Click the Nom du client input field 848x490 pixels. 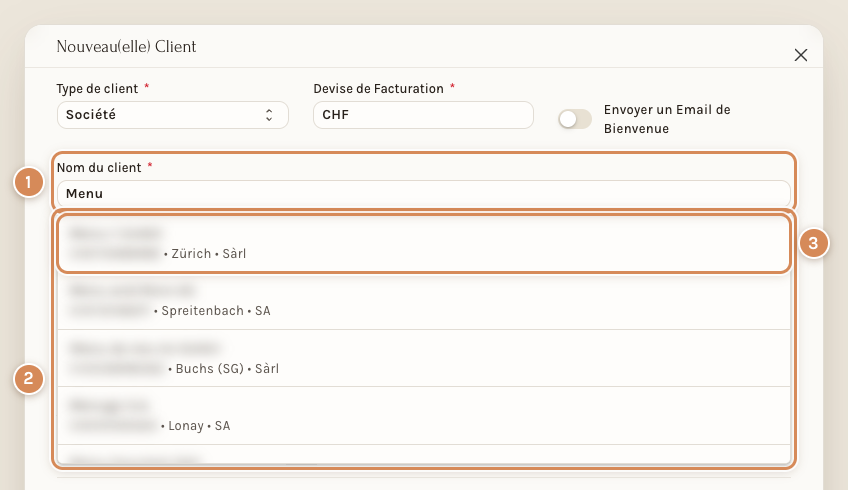(x=423, y=194)
